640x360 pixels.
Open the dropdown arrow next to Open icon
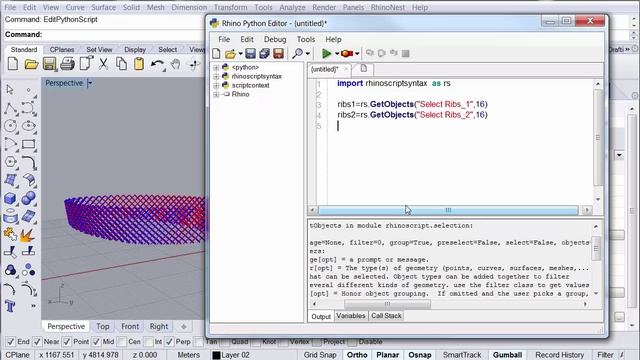(240, 53)
